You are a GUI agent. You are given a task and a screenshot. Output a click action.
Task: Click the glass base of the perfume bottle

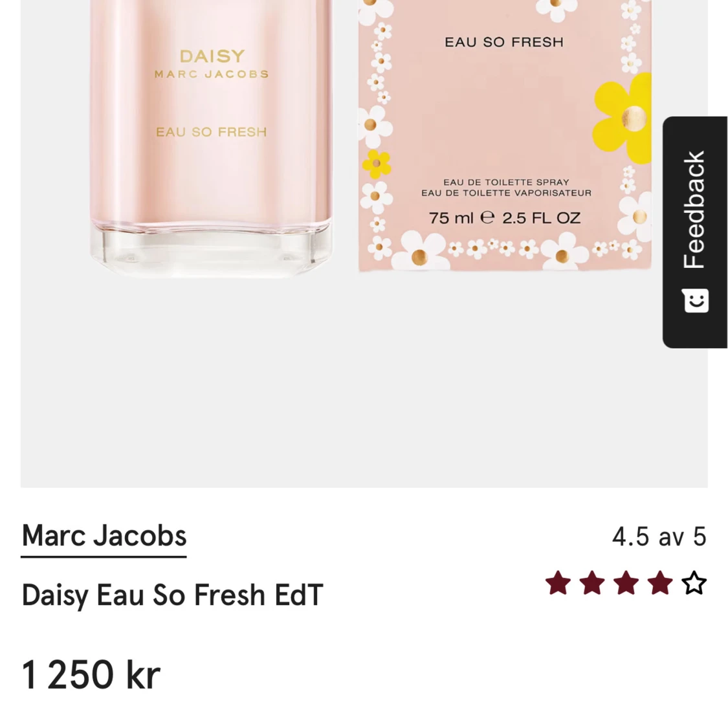coord(211,250)
